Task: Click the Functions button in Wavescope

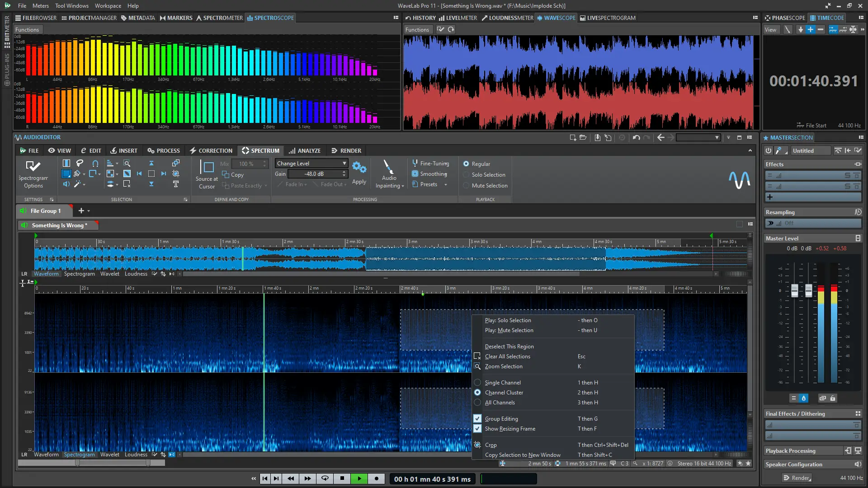Action: (417, 29)
